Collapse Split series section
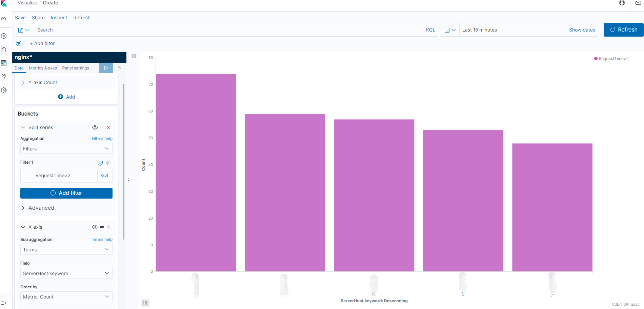Screen dimensions: 644x309 point(23,127)
